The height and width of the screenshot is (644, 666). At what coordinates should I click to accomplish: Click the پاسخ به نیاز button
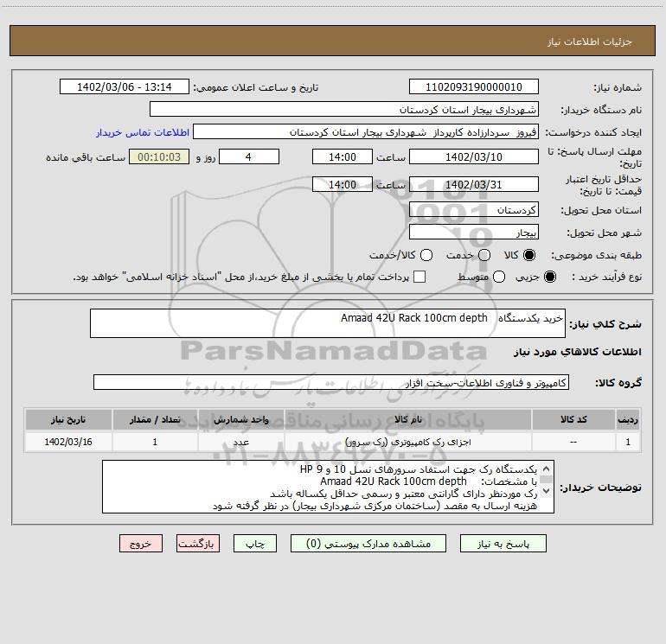tap(503, 544)
